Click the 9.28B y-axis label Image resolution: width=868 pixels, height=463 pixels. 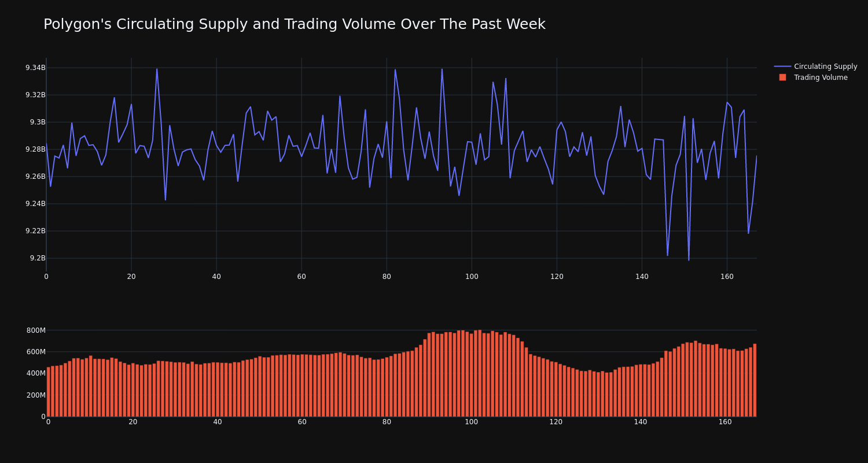tap(35, 149)
